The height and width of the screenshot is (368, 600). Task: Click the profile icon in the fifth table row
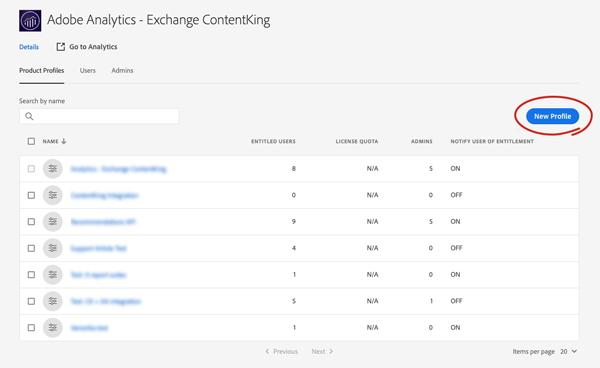click(x=52, y=275)
